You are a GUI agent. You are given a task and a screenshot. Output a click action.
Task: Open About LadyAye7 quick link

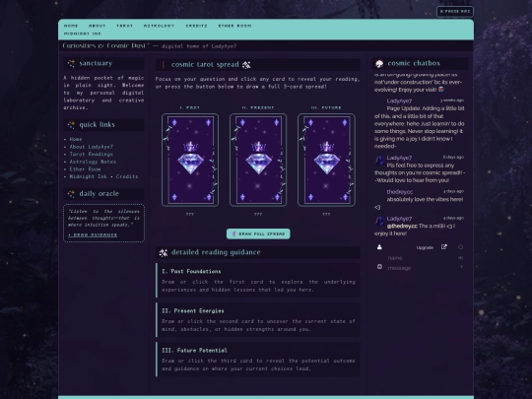point(92,147)
